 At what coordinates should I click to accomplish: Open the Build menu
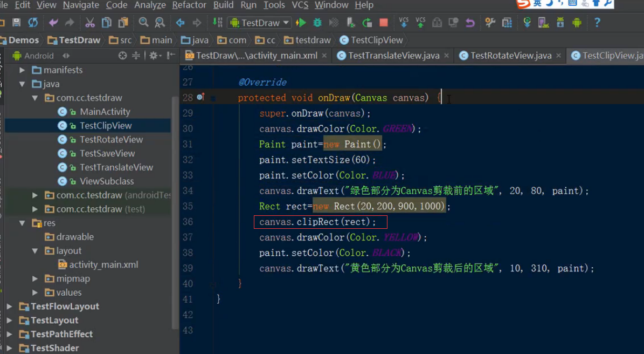click(223, 5)
